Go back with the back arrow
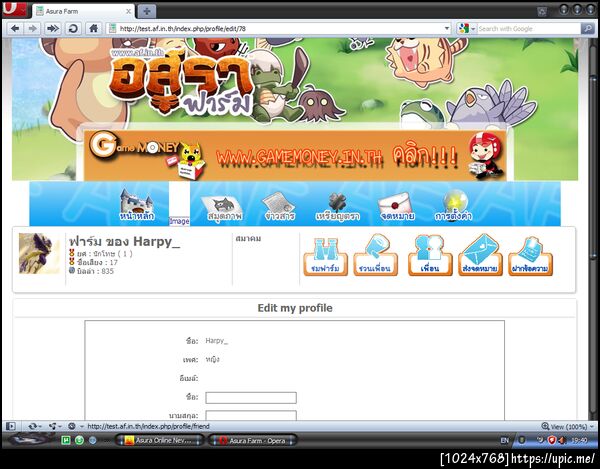This screenshot has height=469, width=600. pos(15,28)
